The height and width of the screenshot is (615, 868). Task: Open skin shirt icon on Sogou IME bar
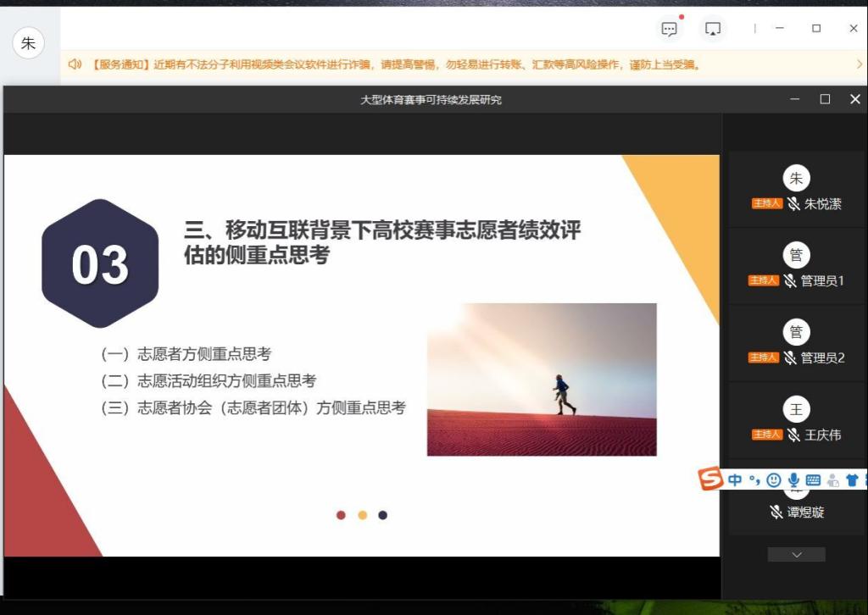pyautogui.click(x=853, y=480)
